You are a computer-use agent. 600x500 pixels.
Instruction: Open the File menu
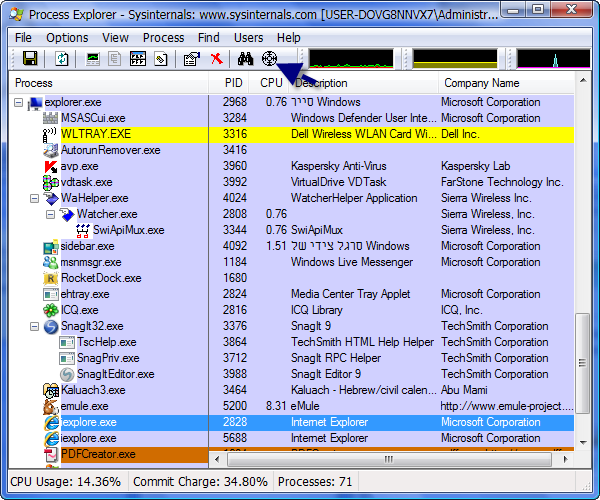coord(23,38)
